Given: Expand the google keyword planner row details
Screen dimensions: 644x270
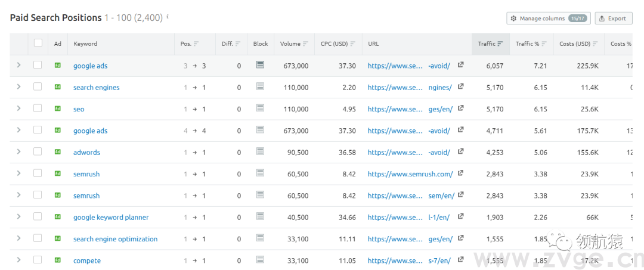Looking at the screenshot, I should (19, 217).
